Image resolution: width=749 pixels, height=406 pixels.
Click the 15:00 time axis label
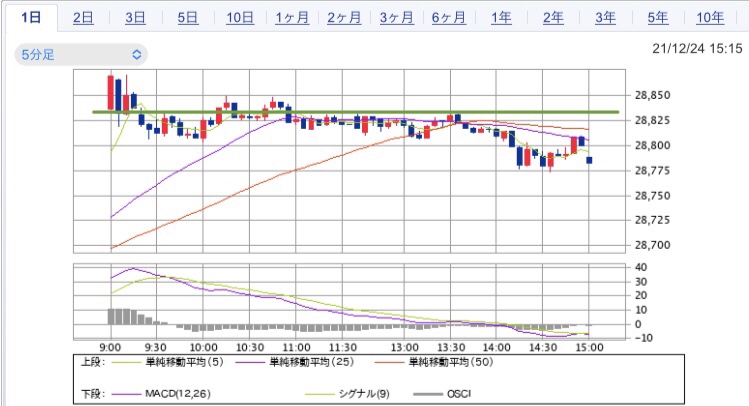pyautogui.click(x=589, y=347)
